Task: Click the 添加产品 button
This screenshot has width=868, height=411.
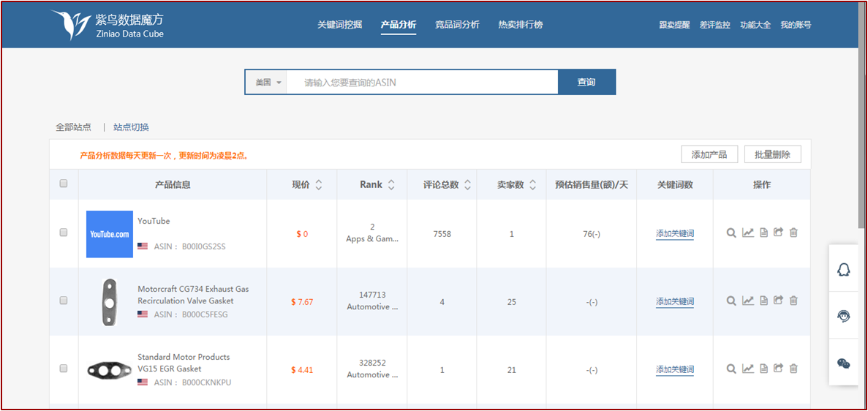Action: [x=709, y=154]
